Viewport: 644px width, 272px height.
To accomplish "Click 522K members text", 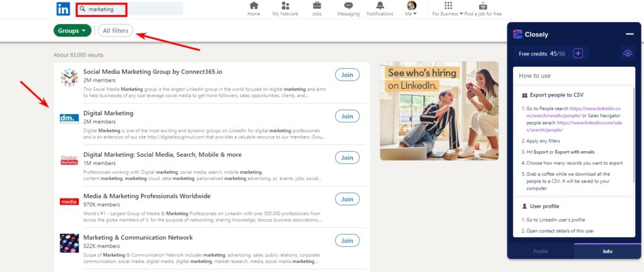I will pyautogui.click(x=101, y=246).
